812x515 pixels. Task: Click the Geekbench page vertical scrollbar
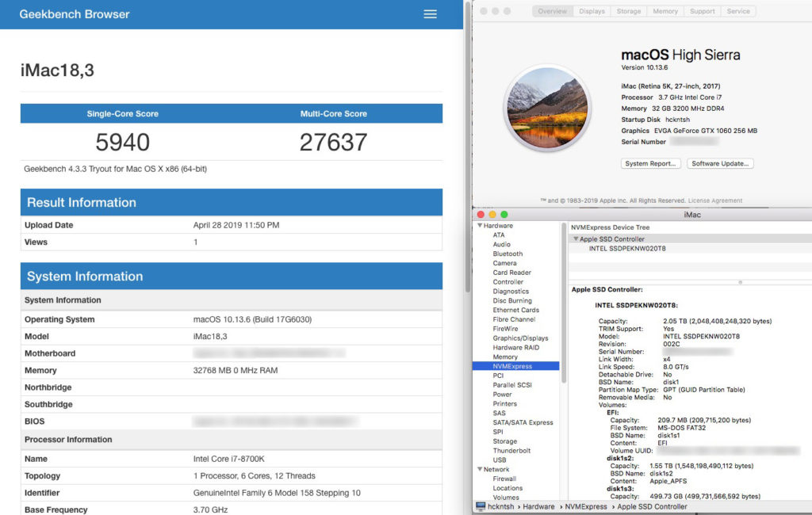467,147
